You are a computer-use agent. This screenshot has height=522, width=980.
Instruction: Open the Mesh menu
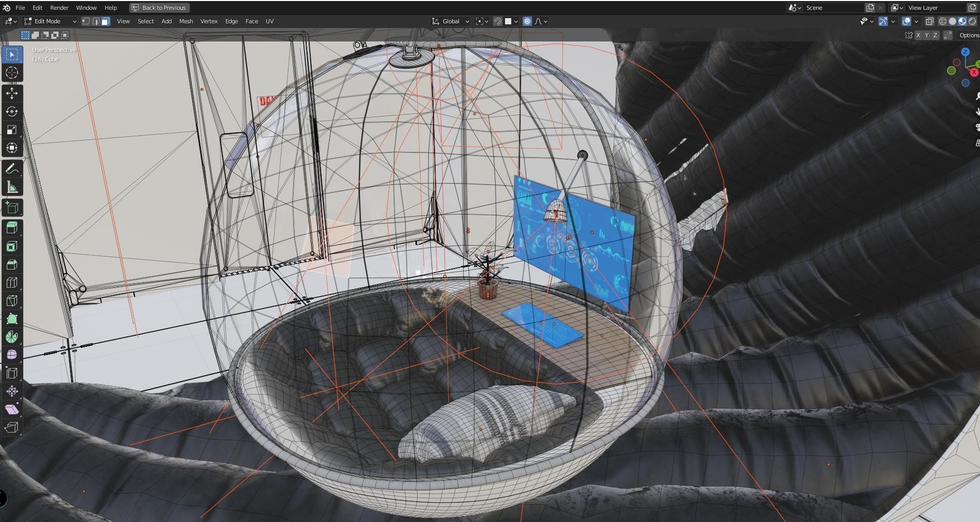(186, 21)
